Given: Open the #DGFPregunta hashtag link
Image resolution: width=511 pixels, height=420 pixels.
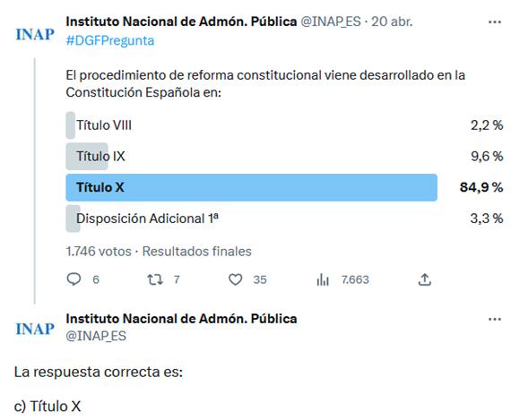Looking at the screenshot, I should point(110,40).
